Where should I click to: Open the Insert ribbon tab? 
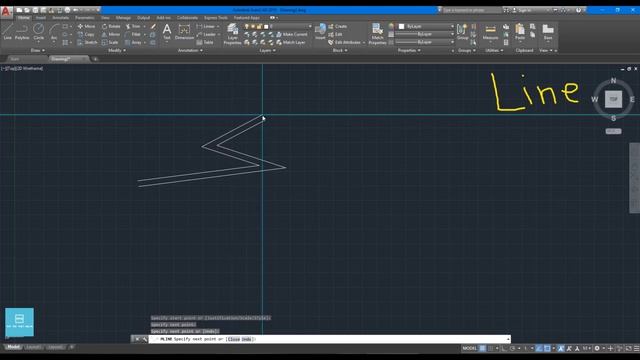[41, 18]
